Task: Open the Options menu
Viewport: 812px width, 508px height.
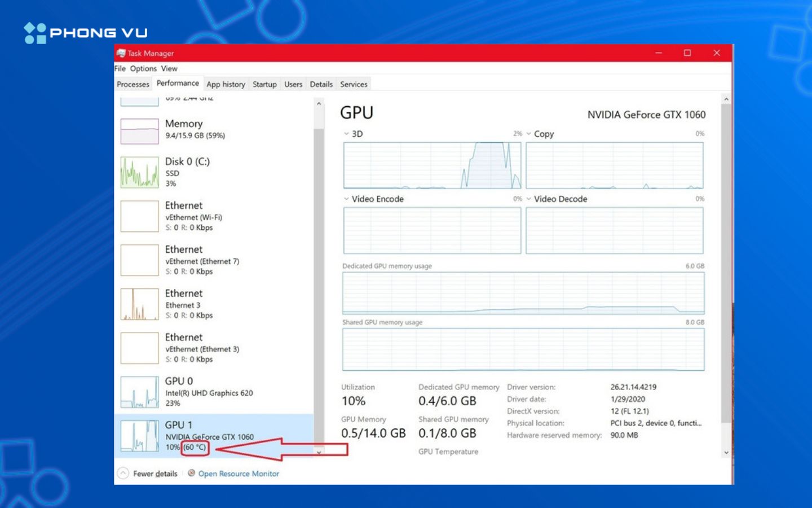Action: click(x=143, y=68)
